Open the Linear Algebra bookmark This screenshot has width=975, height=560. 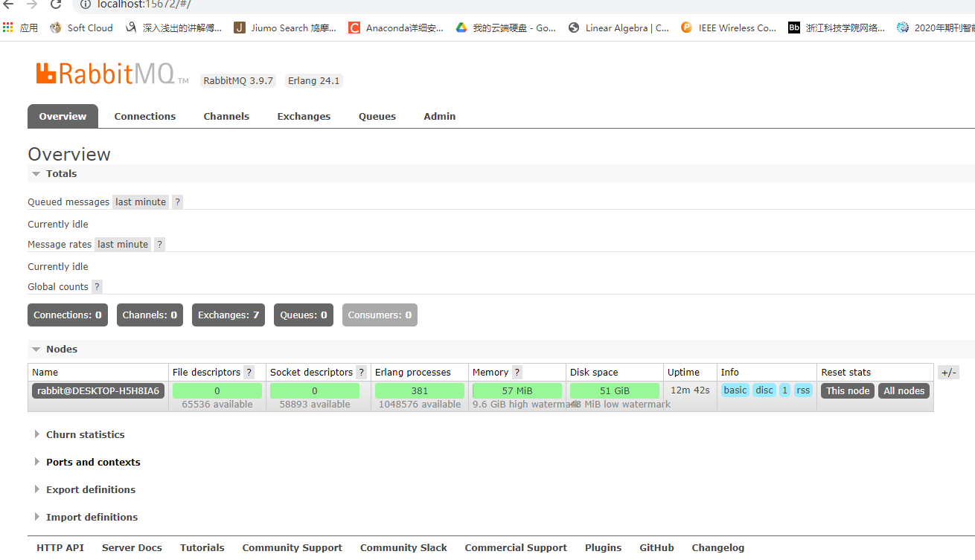point(618,28)
